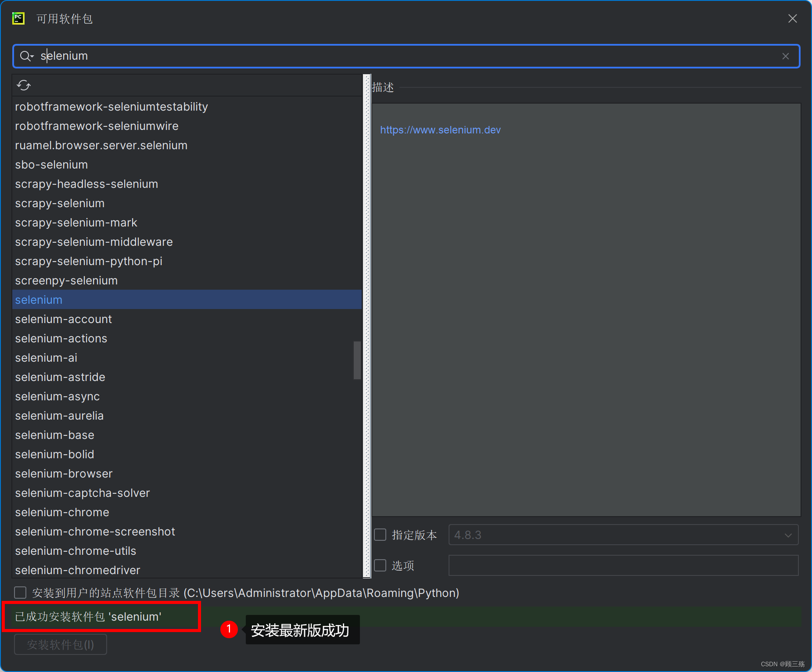Open the version 4.8.3 dropdown
The height and width of the screenshot is (672, 812).
pos(623,535)
